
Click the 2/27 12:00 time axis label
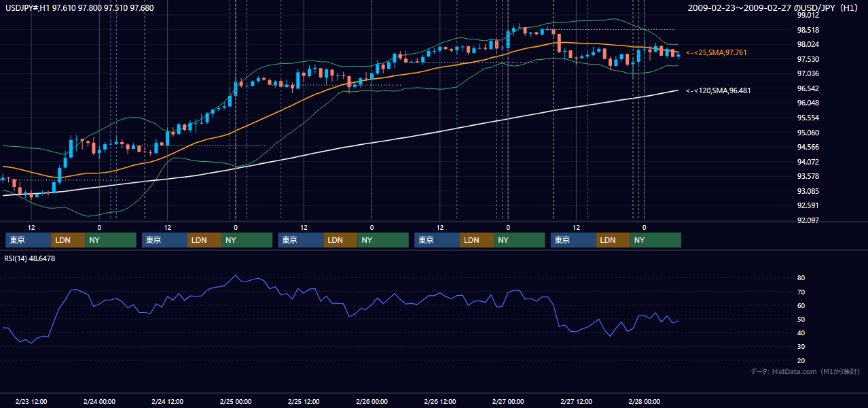point(576,401)
